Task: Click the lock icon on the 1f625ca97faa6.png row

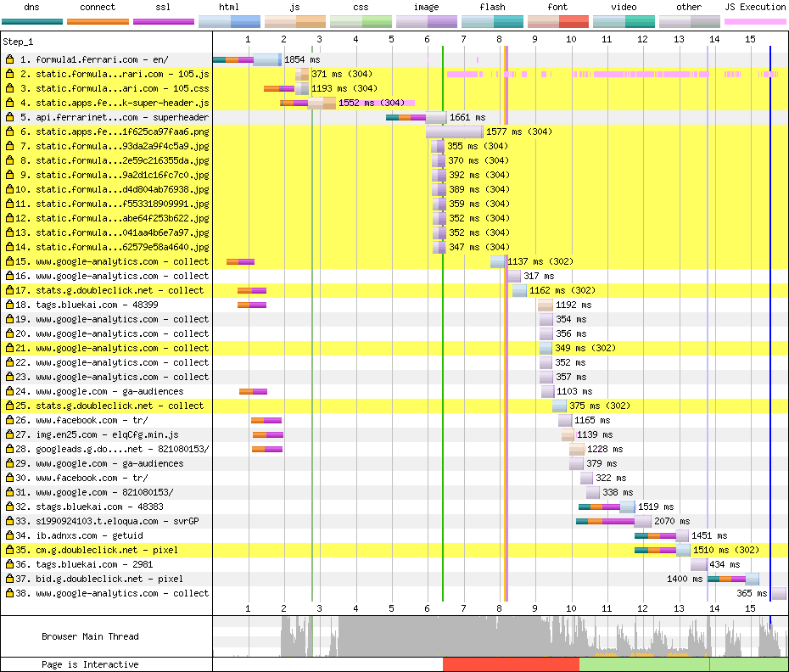Action: click(x=9, y=132)
